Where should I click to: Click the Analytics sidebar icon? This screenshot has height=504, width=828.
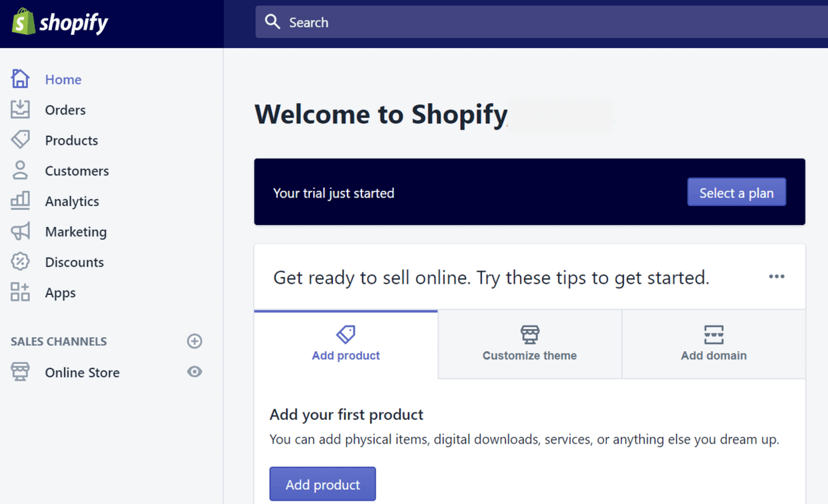pos(21,201)
